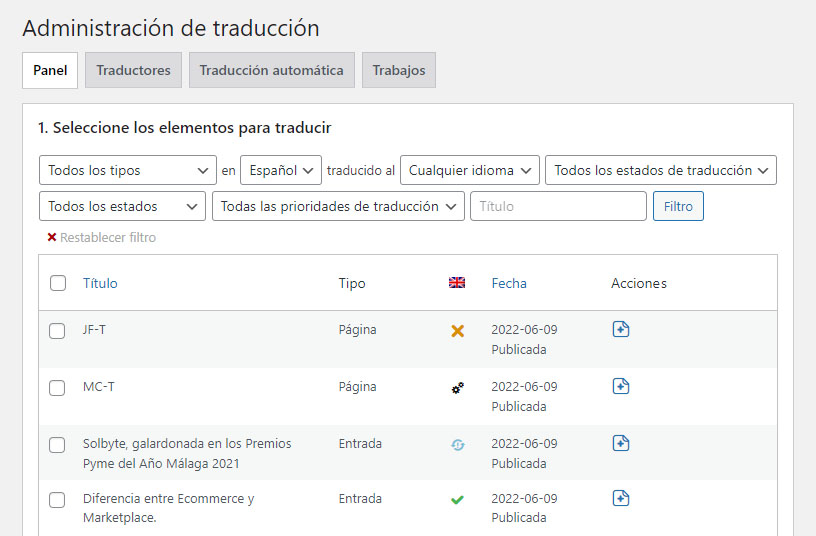Click the orange X status icon for JF-T
This screenshot has height=536, width=816.
457,331
